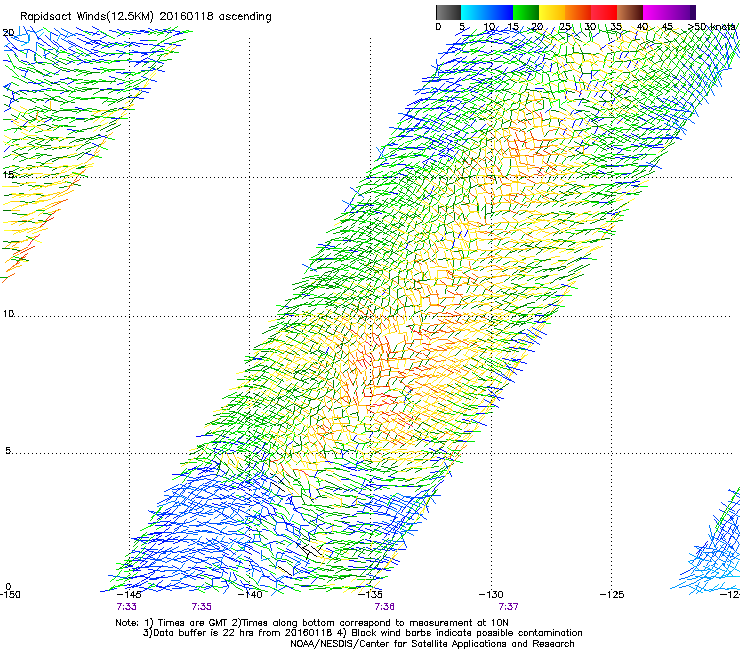This screenshot has width=740, height=650.
Task: Click the green 15-20 knots legend segment
Action: coord(526,12)
